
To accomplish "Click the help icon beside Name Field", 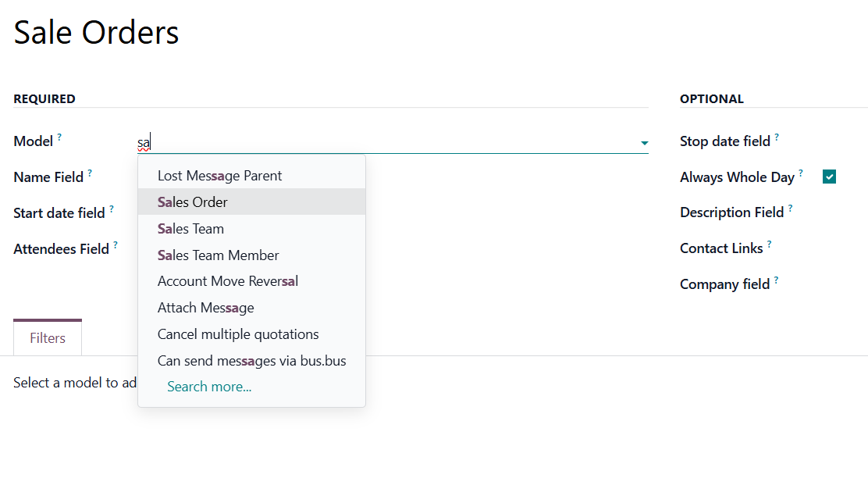I will click(90, 173).
